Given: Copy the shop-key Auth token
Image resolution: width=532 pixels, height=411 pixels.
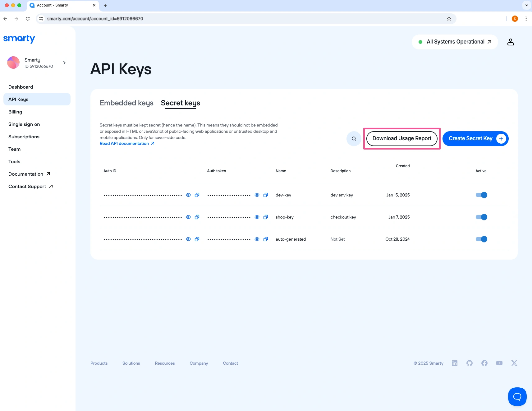Looking at the screenshot, I should tap(266, 217).
